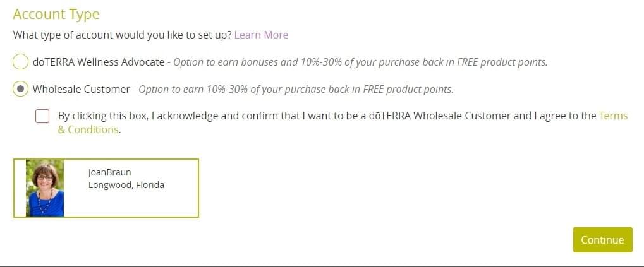
Task: Click the Longwood, Florida location text
Action: point(126,185)
